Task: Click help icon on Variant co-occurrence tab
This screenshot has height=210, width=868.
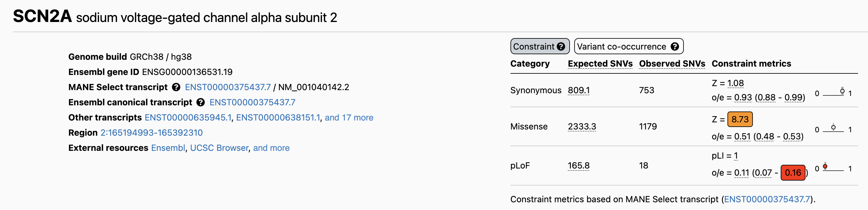Action: (675, 46)
